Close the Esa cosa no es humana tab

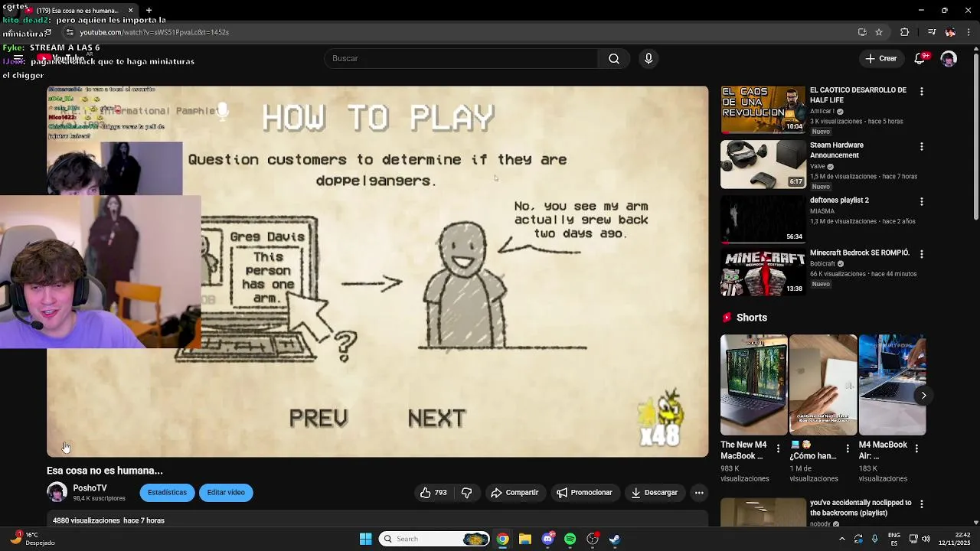click(x=130, y=11)
